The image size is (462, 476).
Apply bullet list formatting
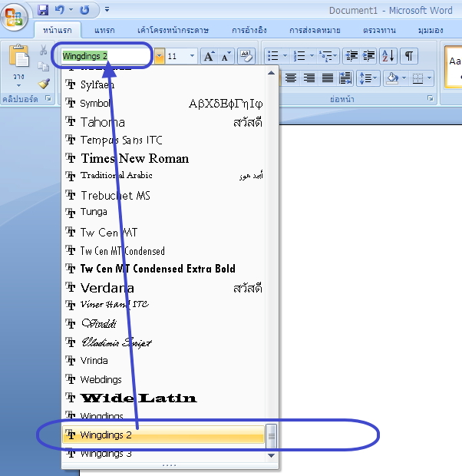click(273, 56)
